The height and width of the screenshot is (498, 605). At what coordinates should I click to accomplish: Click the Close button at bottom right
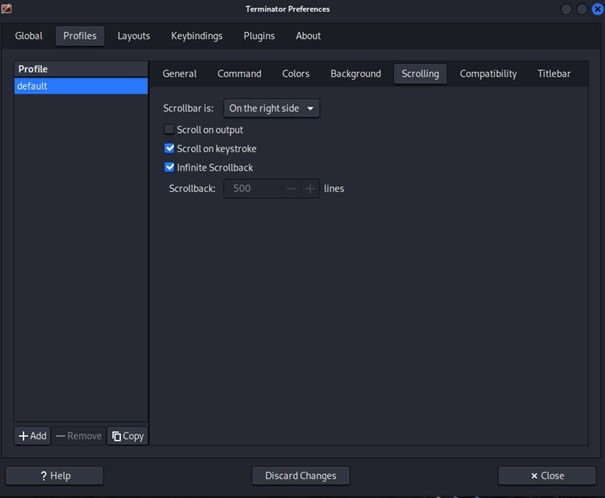547,476
